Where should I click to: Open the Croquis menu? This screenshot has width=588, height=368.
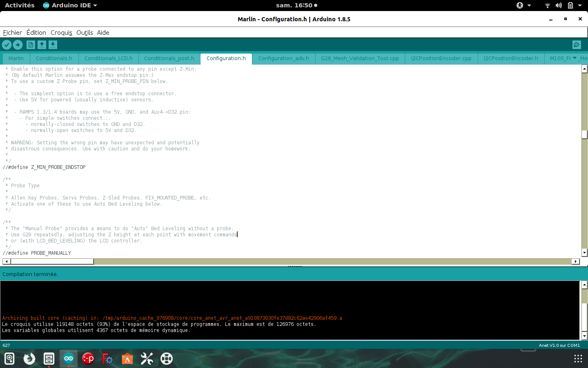coord(61,33)
